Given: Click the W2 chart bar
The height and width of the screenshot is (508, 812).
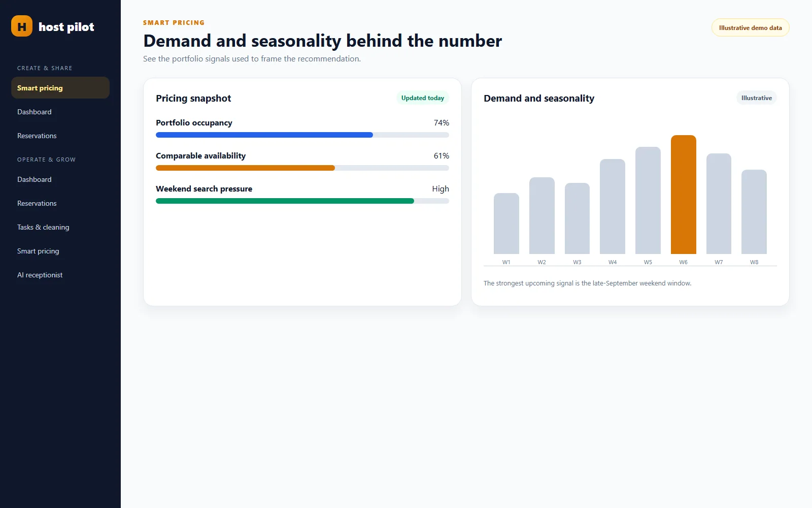Looking at the screenshot, I should tap(542, 215).
